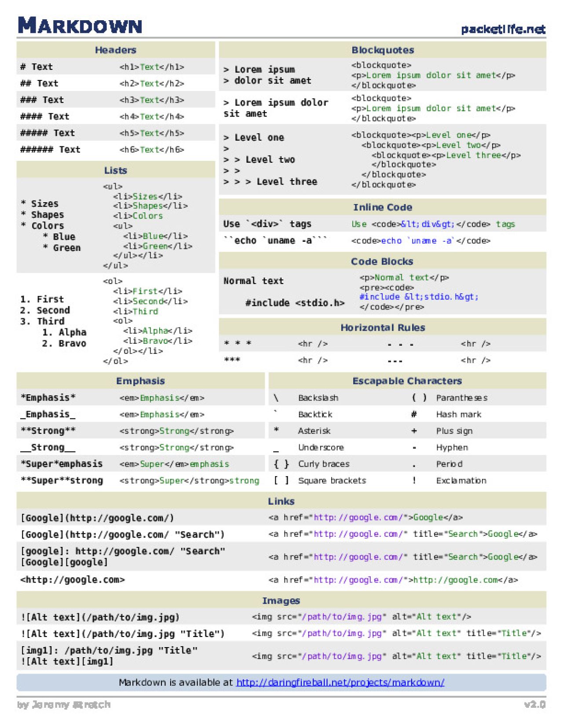Click the ``echo `uname -a``` example
Viewport: 563px width, 728px height.
pos(275,240)
